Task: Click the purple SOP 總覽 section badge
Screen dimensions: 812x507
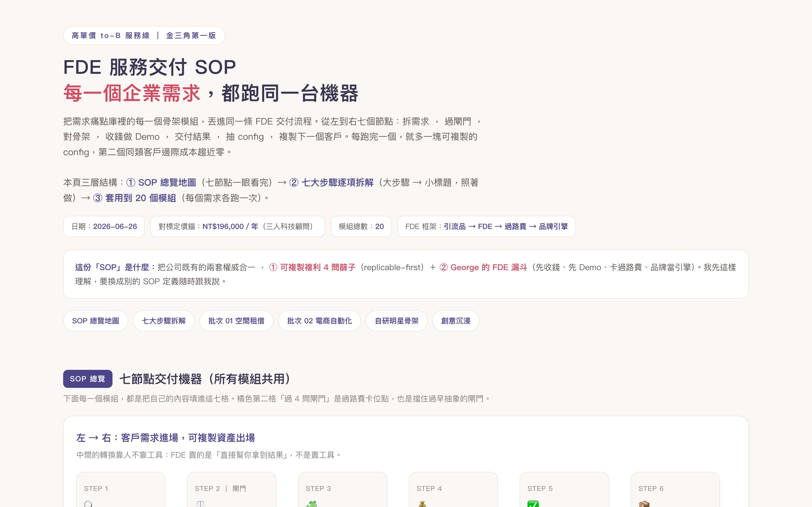Action: click(x=88, y=379)
